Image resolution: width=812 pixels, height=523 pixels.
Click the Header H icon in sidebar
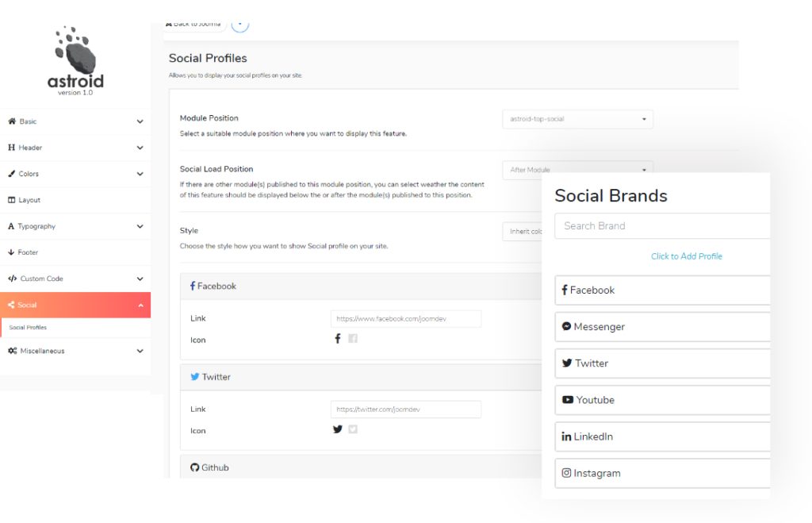point(11,148)
